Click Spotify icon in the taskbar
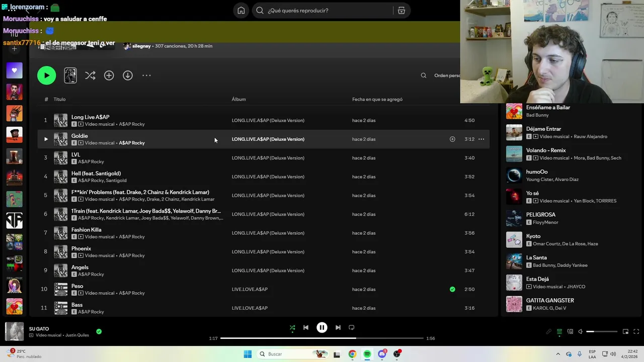This screenshot has height=362, width=644. click(367, 354)
